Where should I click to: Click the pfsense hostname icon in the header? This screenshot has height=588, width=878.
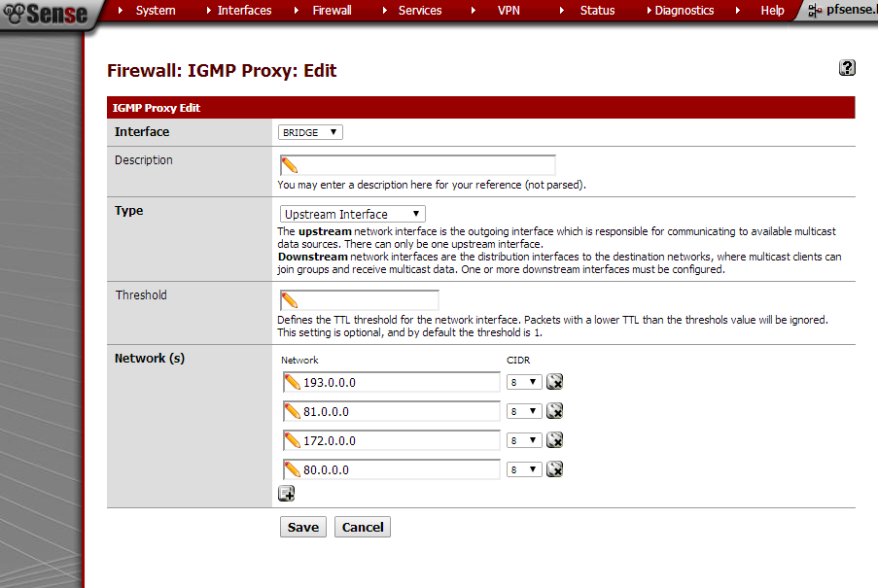[815, 10]
